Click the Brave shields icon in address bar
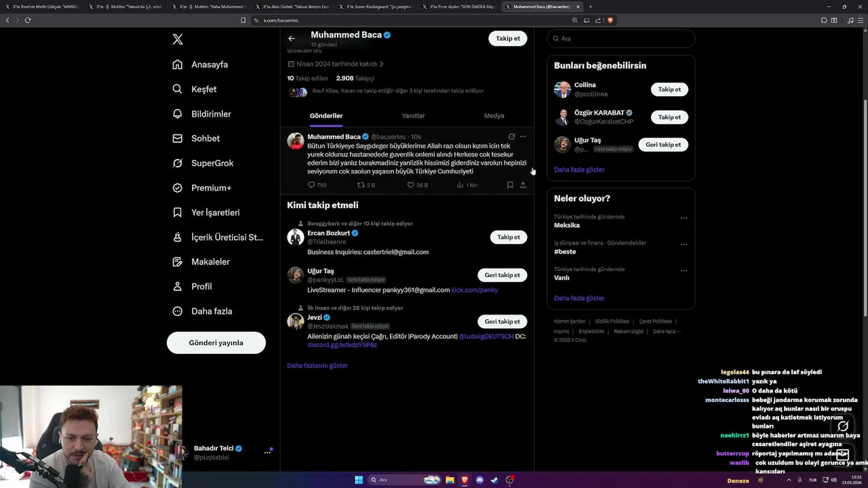 point(610,20)
